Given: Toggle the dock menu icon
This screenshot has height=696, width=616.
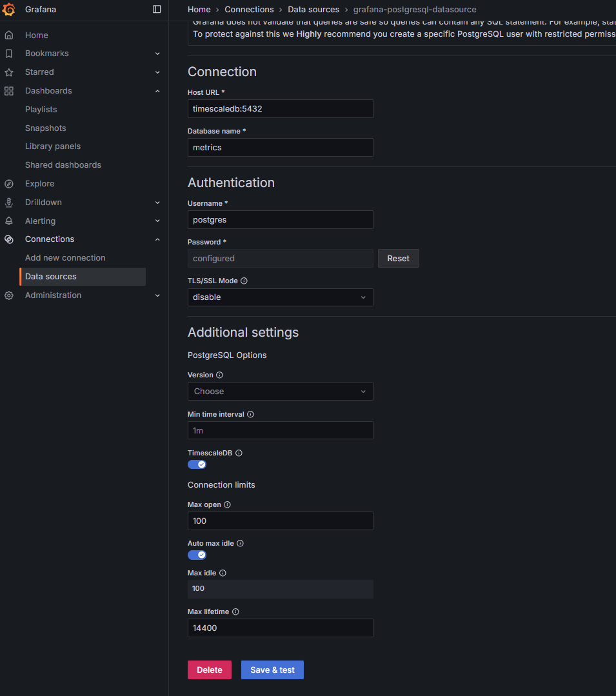Looking at the screenshot, I should [x=157, y=9].
